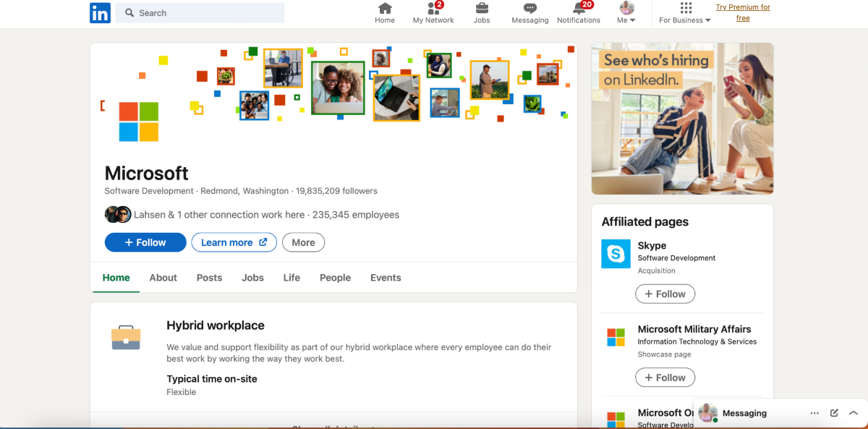Follow the Skype page
The width and height of the screenshot is (868, 429).
(x=665, y=294)
